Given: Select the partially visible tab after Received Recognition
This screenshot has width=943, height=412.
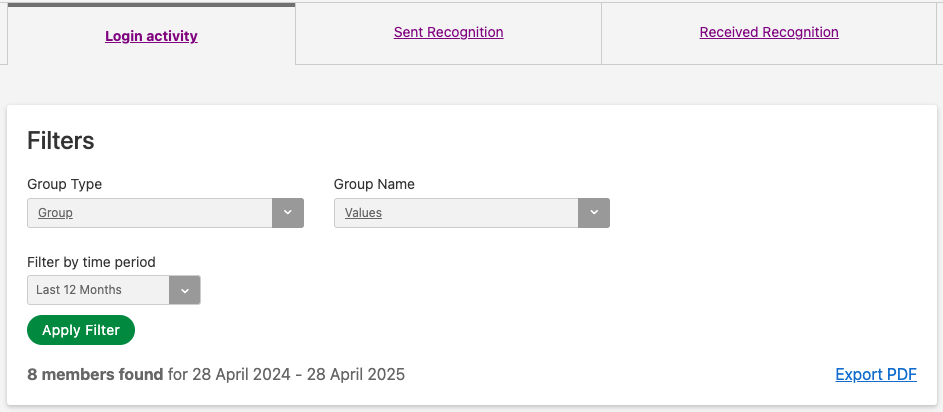Looking at the screenshot, I should (940, 33).
